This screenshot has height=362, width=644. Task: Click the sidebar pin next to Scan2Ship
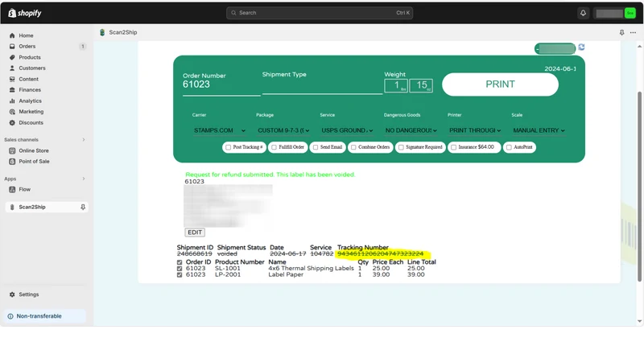click(83, 208)
